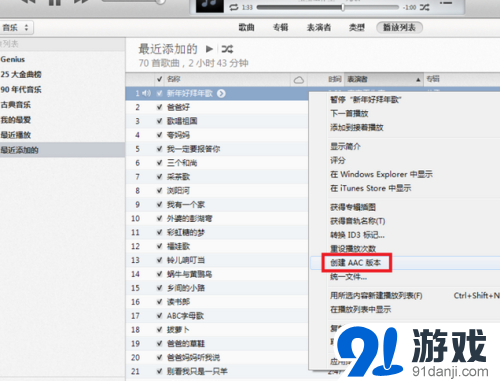Choose 下一首播放 in the context menu
Image resolution: width=500 pixels, height=381 pixels.
click(x=405, y=114)
